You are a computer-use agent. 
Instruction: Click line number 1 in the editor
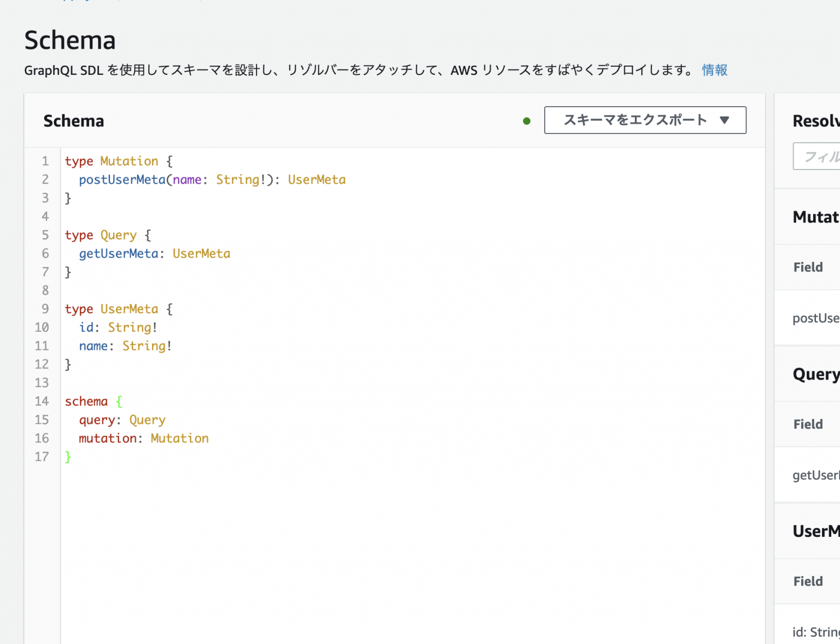(x=45, y=161)
